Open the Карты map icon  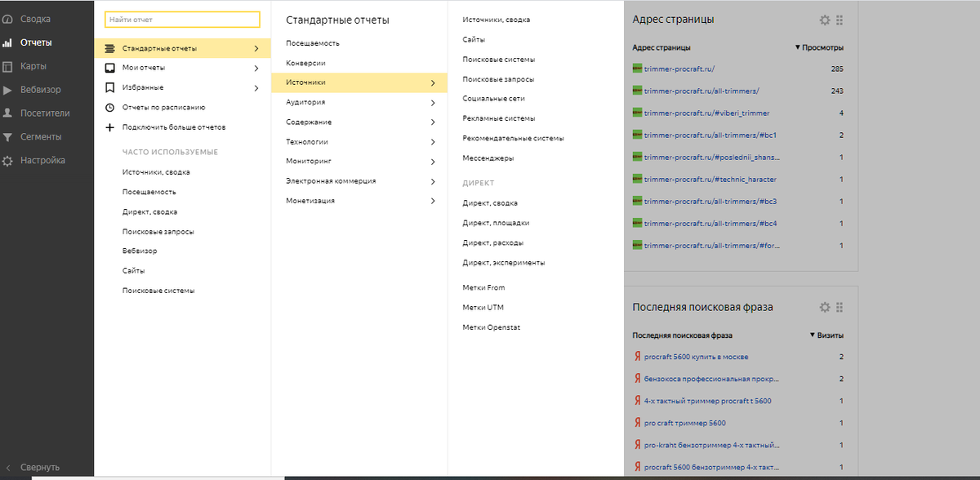(7, 66)
